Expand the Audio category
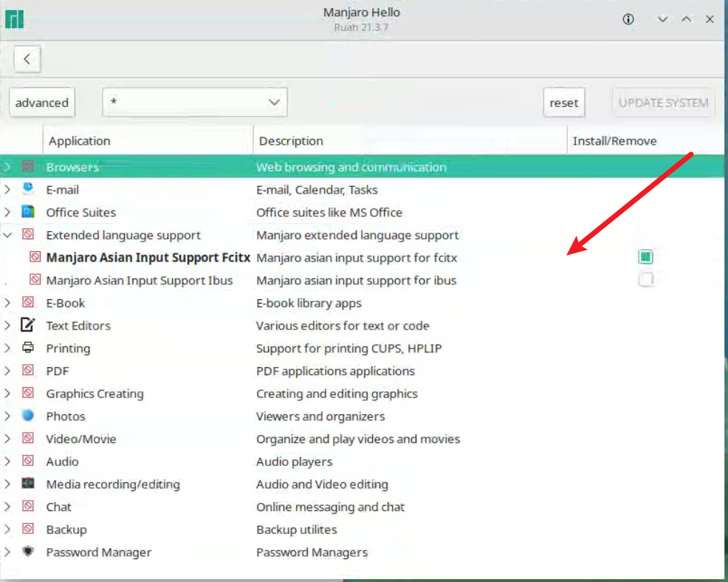 7,462
